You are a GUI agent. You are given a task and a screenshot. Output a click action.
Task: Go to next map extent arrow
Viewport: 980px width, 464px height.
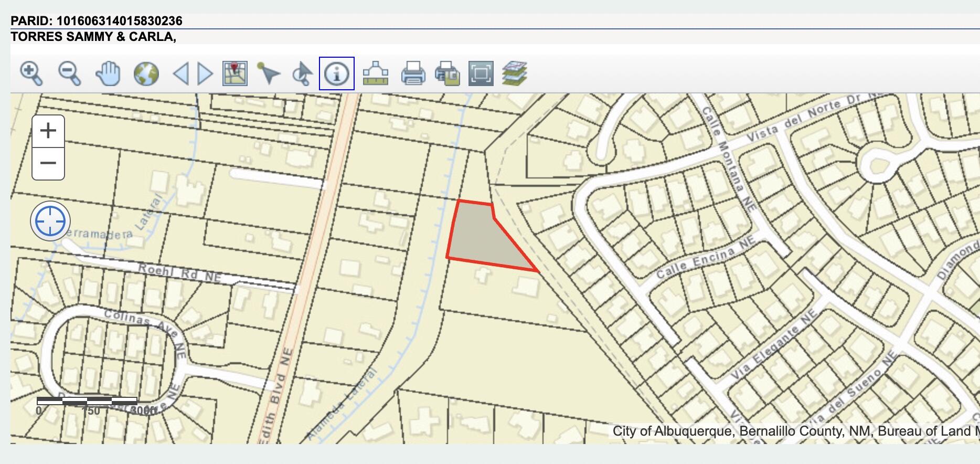coord(205,73)
